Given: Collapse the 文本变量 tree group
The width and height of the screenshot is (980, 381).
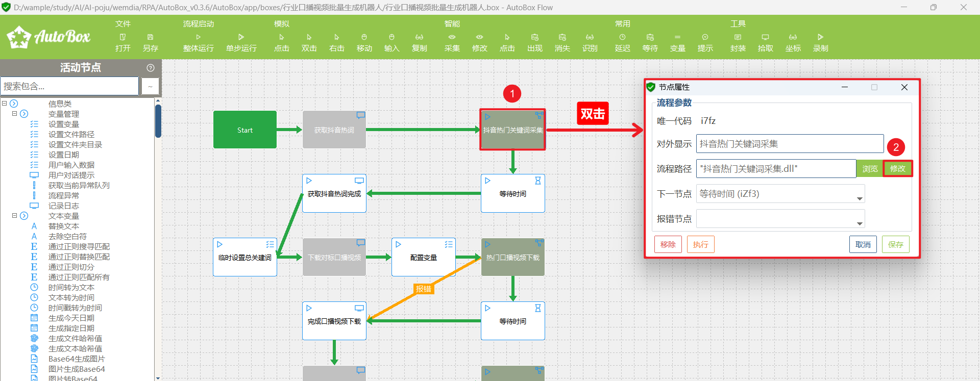Looking at the screenshot, I should 15,216.
